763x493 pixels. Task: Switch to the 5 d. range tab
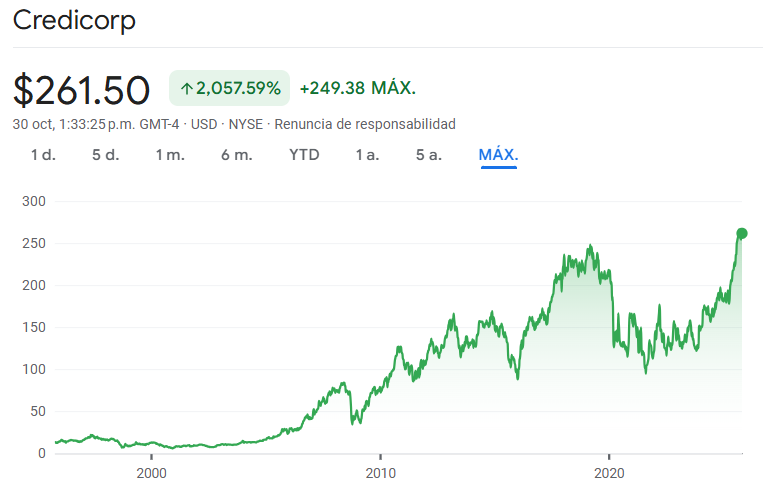tap(105, 155)
